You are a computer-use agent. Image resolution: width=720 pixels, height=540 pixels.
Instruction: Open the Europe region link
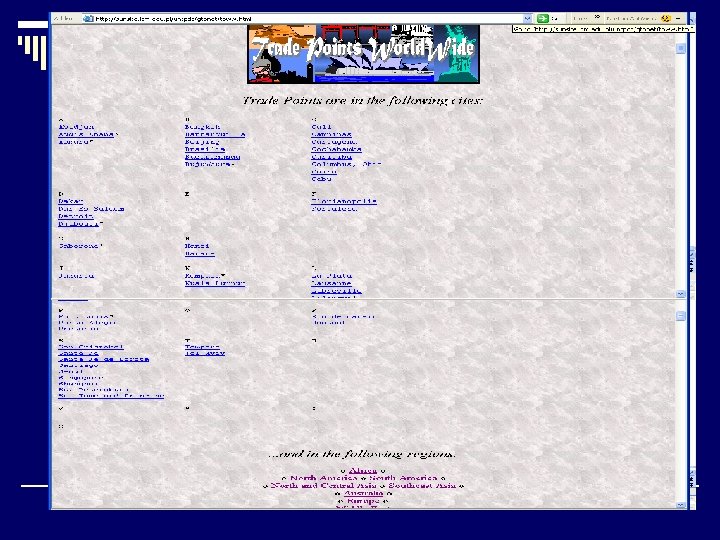(363, 501)
